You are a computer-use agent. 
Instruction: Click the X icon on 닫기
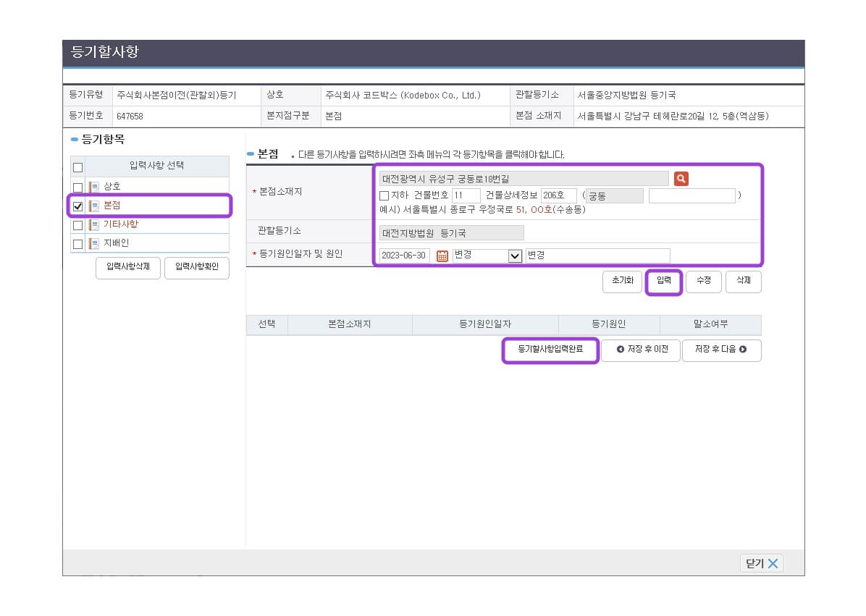[773, 564]
